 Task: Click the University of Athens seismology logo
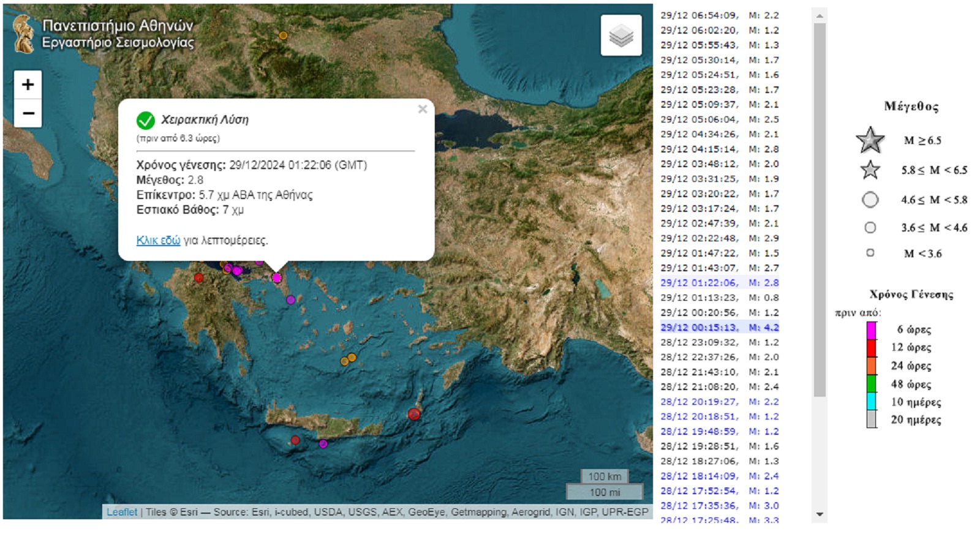click(x=24, y=34)
